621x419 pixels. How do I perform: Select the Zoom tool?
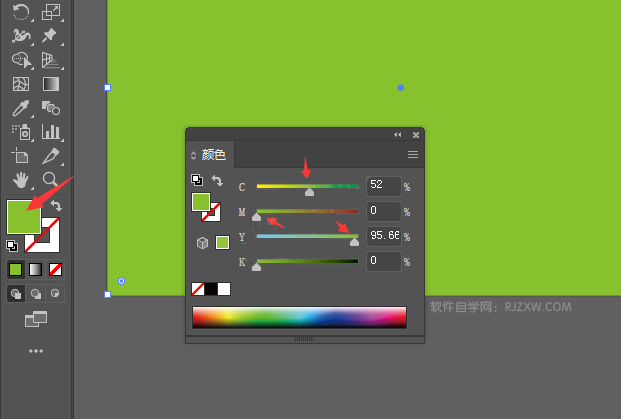click(x=50, y=179)
